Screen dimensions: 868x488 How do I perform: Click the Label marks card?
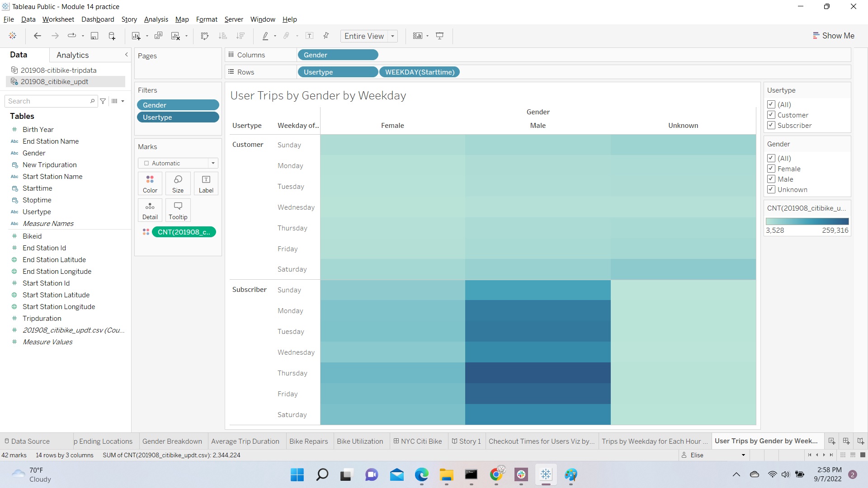coord(206,183)
